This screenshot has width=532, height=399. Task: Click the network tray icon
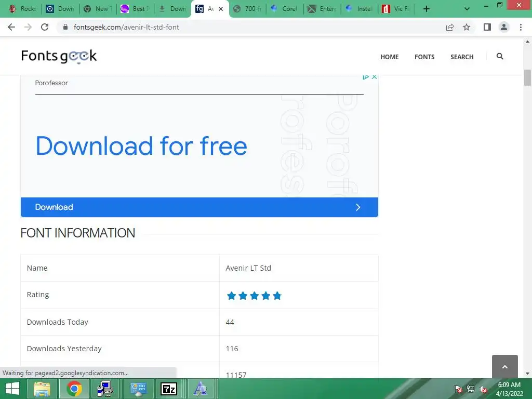click(x=471, y=389)
